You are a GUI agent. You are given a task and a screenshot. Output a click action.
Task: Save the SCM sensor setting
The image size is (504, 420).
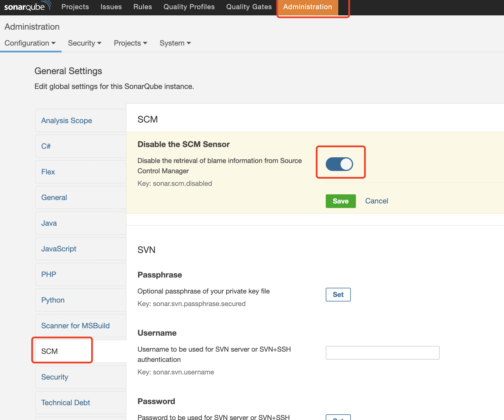(x=341, y=201)
